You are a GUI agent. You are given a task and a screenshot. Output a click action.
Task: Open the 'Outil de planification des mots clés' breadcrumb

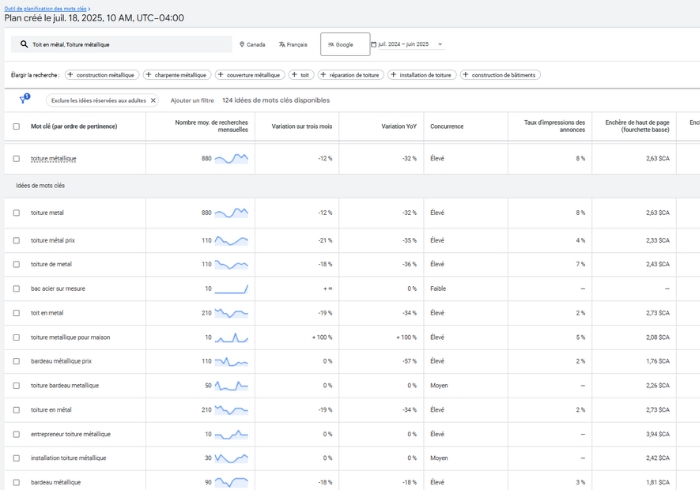tap(46, 8)
